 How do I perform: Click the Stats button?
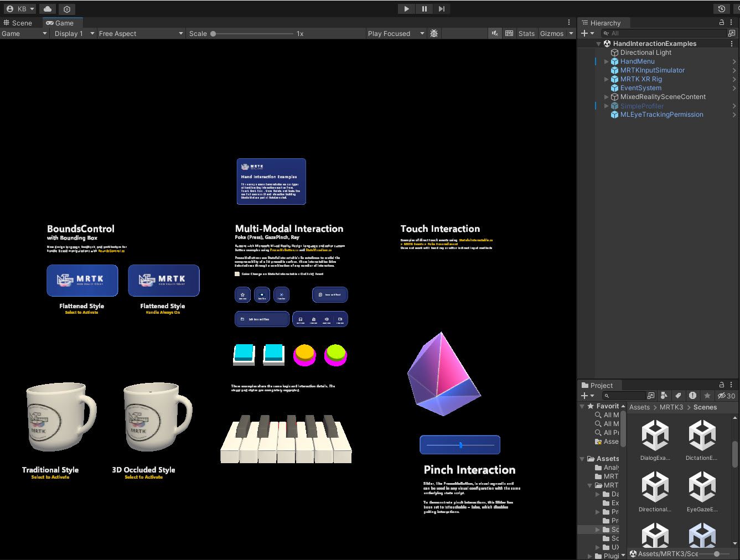526,34
